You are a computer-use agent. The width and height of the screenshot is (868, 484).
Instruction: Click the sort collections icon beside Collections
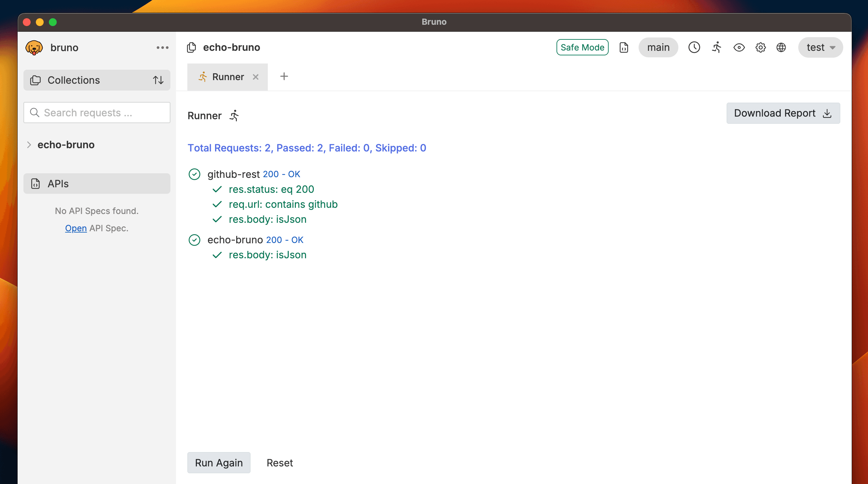158,80
